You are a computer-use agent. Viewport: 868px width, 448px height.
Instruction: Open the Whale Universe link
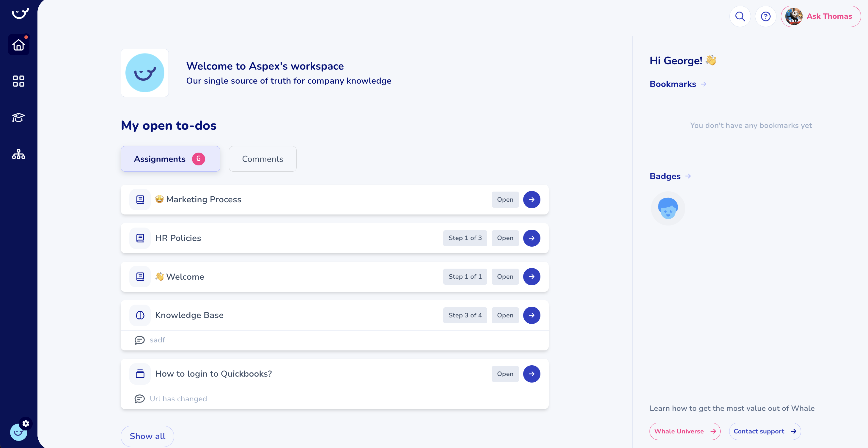[685, 431]
